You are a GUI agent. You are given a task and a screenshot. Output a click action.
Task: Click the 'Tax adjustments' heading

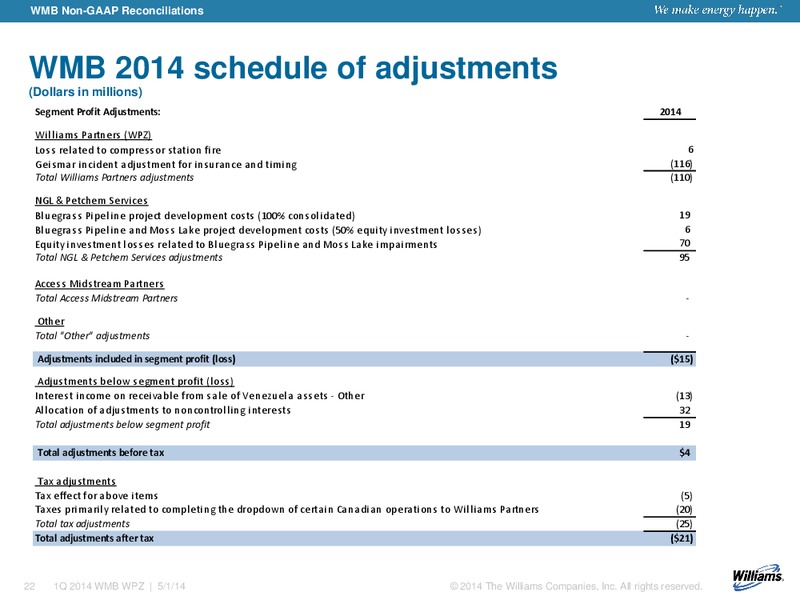coord(77,481)
